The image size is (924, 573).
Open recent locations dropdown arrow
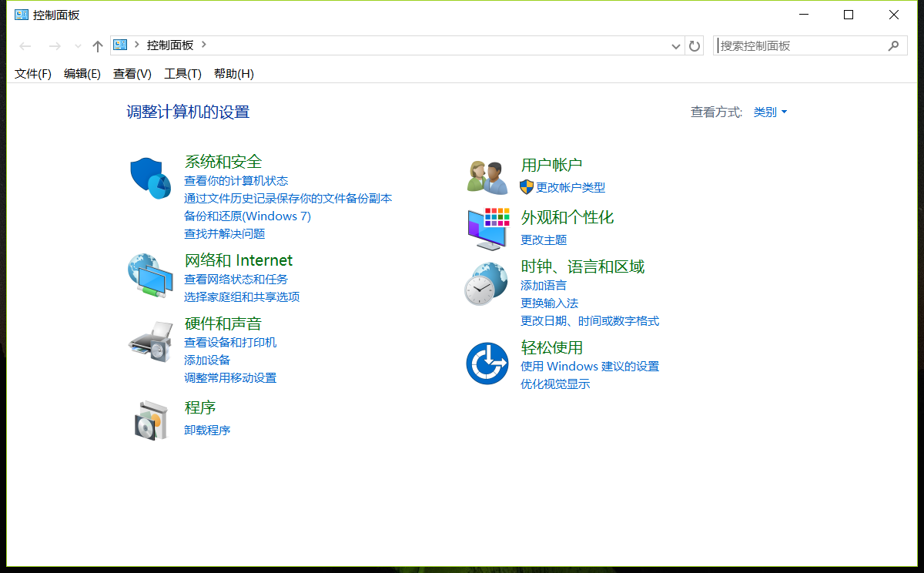[x=78, y=46]
